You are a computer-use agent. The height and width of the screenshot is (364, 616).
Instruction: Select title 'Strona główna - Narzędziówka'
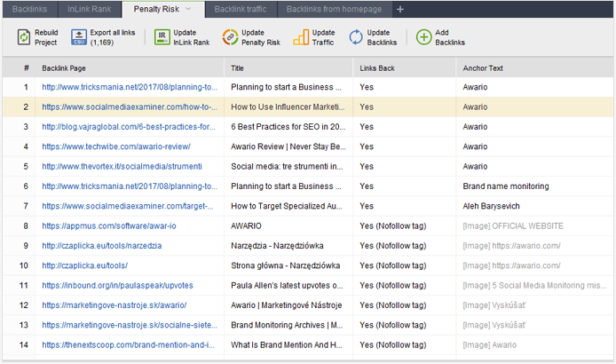coord(285,265)
